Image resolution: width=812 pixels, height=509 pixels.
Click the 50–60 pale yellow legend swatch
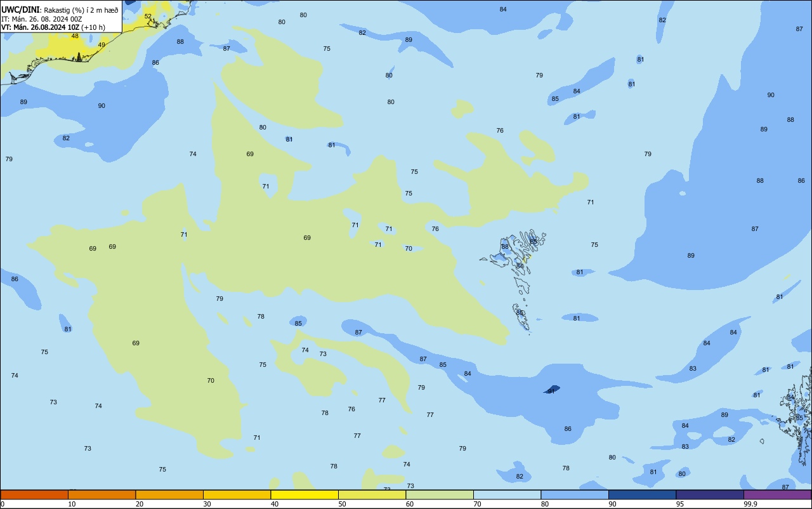372,494
